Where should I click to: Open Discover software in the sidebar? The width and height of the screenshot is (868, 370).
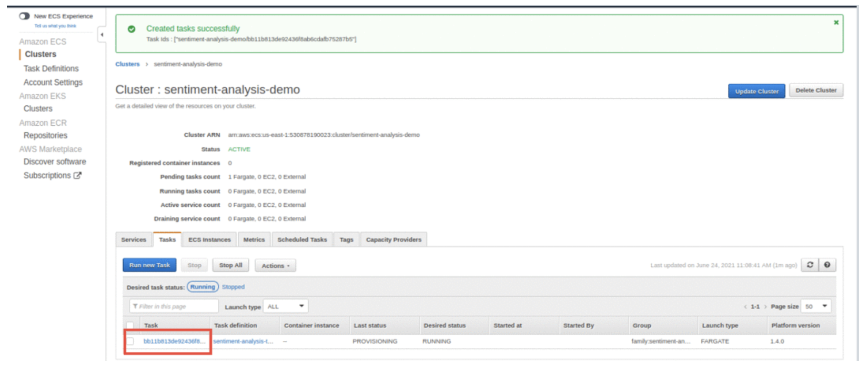point(55,162)
